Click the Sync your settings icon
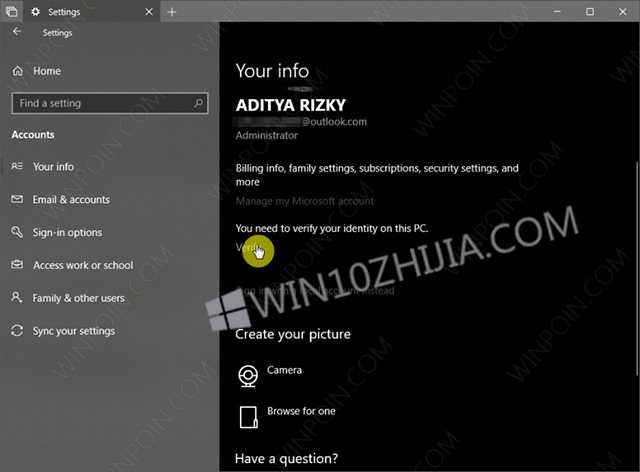The width and height of the screenshot is (640, 472). [17, 331]
